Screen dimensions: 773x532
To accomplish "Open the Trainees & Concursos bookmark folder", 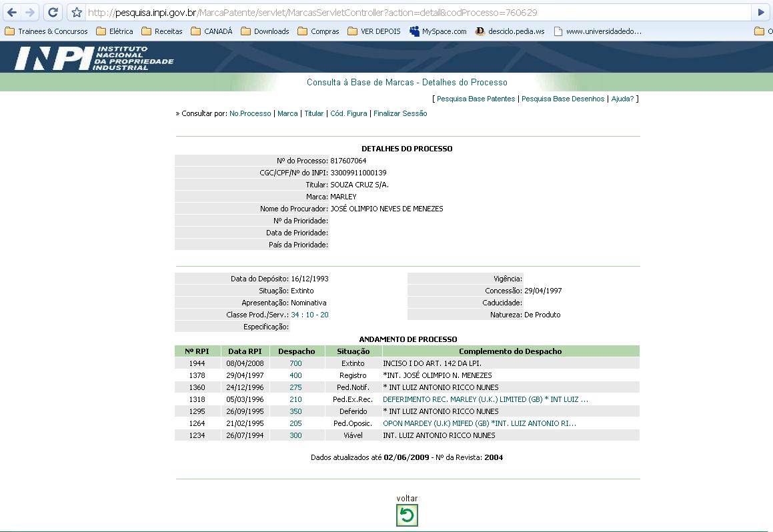I will click(x=46, y=31).
